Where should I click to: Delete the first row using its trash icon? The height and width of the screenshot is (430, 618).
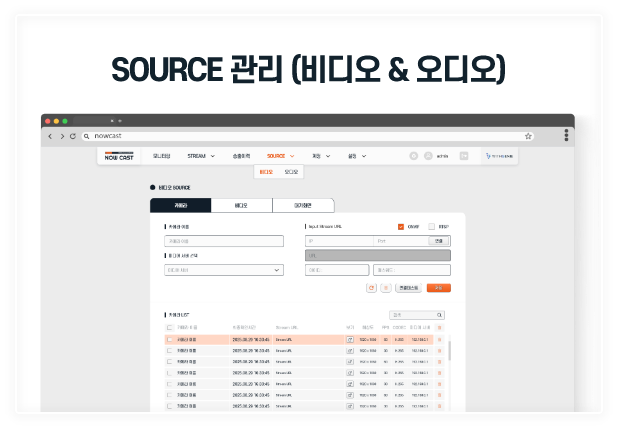pyautogui.click(x=439, y=340)
